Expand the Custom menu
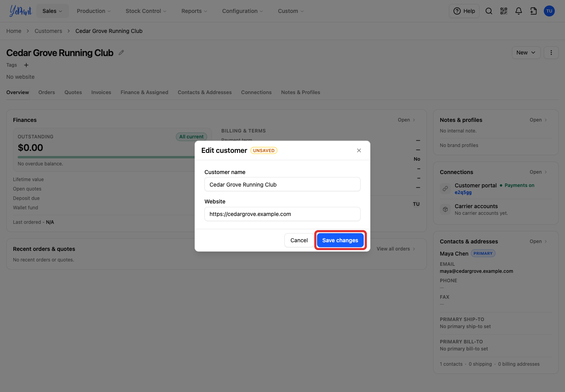Viewport: 565px width, 392px height. tap(291, 11)
